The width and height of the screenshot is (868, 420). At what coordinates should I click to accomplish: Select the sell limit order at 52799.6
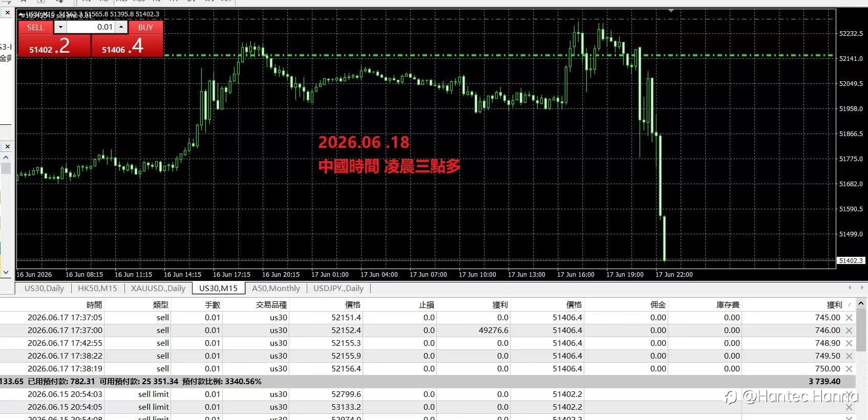tap(428, 394)
